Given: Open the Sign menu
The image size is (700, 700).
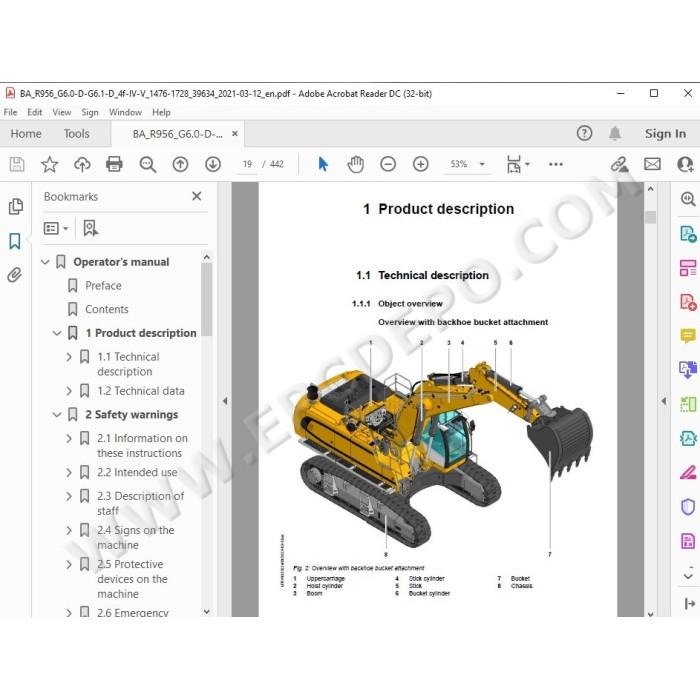Looking at the screenshot, I should [x=90, y=112].
